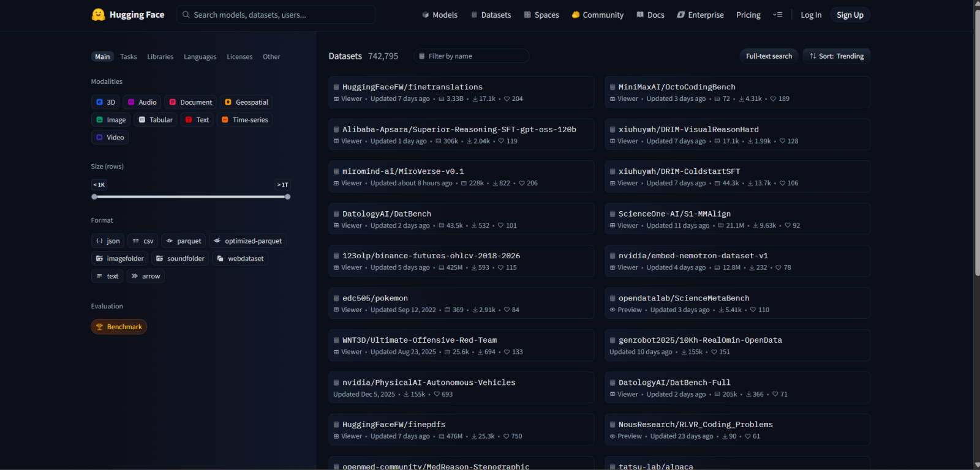This screenshot has width=980, height=470.
Task: Open the edc505/pokemon dataset
Action: pyautogui.click(x=375, y=298)
